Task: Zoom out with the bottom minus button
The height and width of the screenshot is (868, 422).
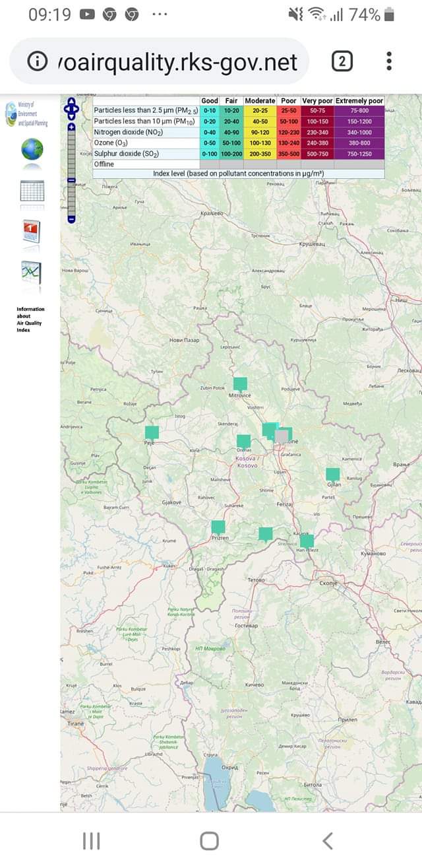Action: tap(71, 218)
